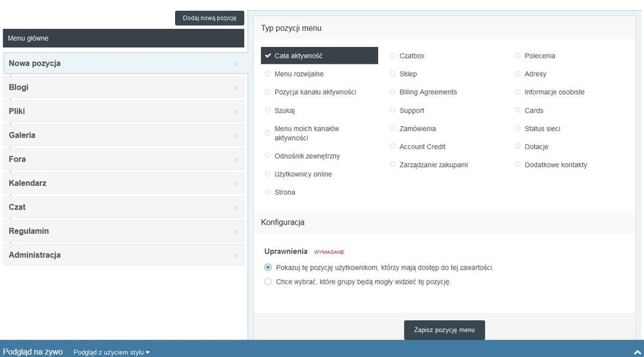
Task: Select the option to choose which groups see this item
Action: pos(269,282)
